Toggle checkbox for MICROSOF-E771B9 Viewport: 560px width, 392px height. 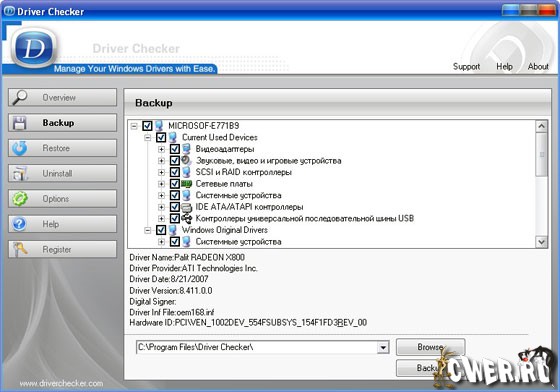point(147,126)
